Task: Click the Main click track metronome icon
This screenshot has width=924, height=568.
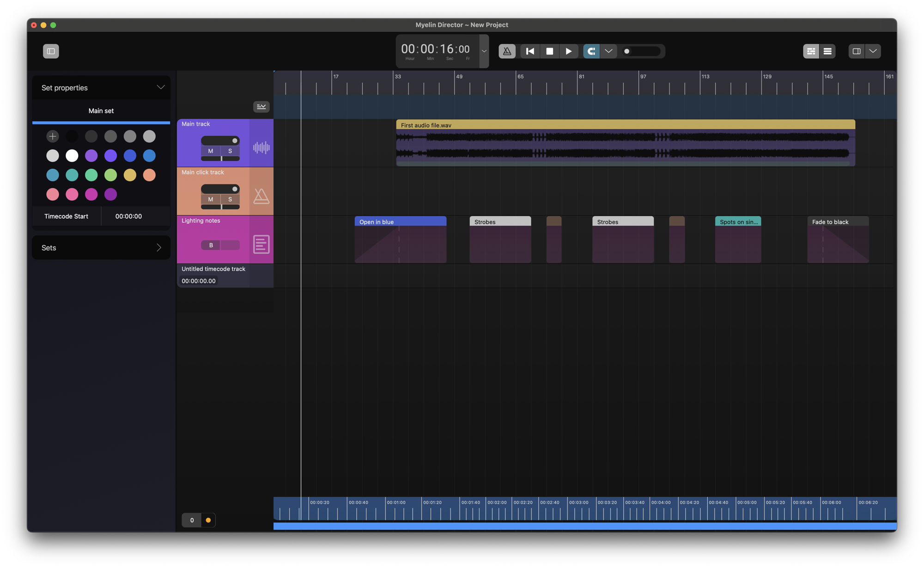Action: pos(261,196)
